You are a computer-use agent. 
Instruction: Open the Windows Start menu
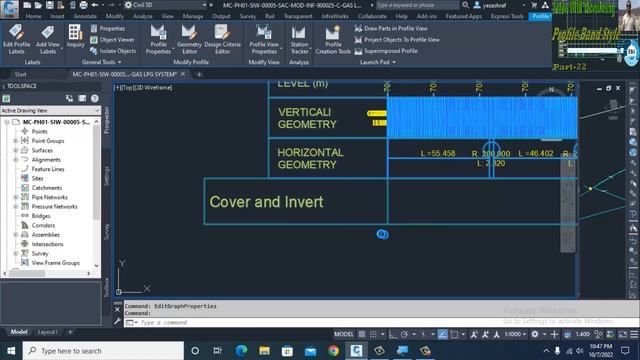[11, 351]
